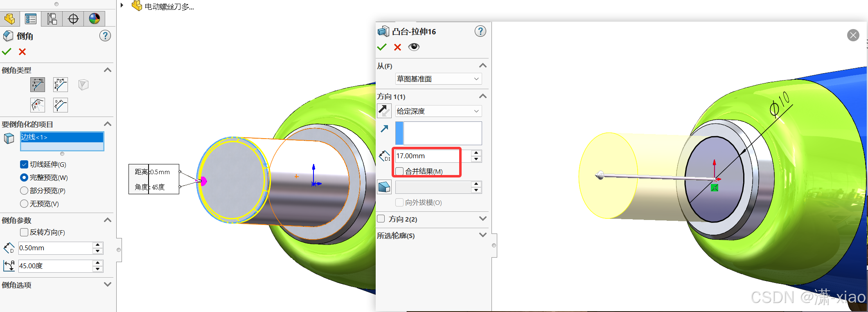The image size is (868, 312).
Task: Enable the 合并结果 checkbox
Action: [x=399, y=171]
